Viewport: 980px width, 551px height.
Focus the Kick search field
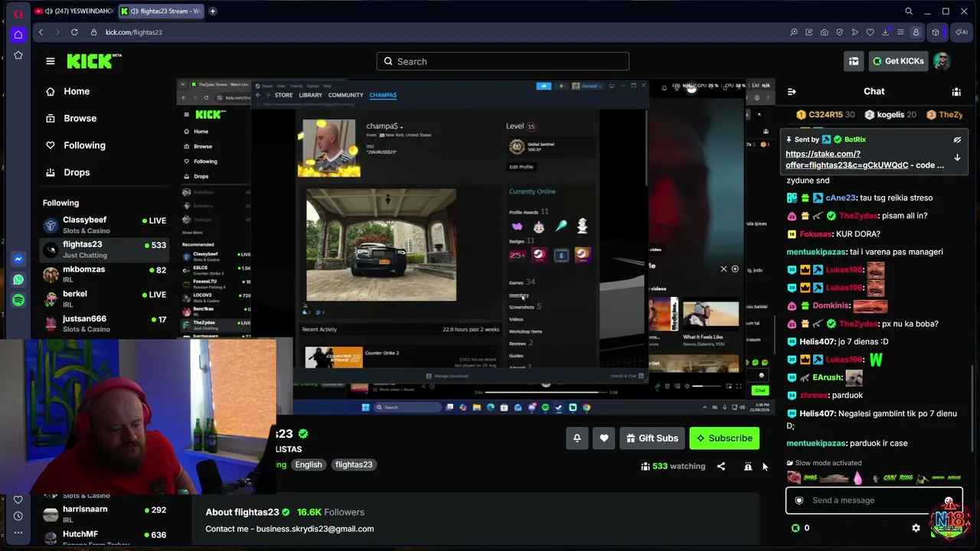click(x=503, y=61)
